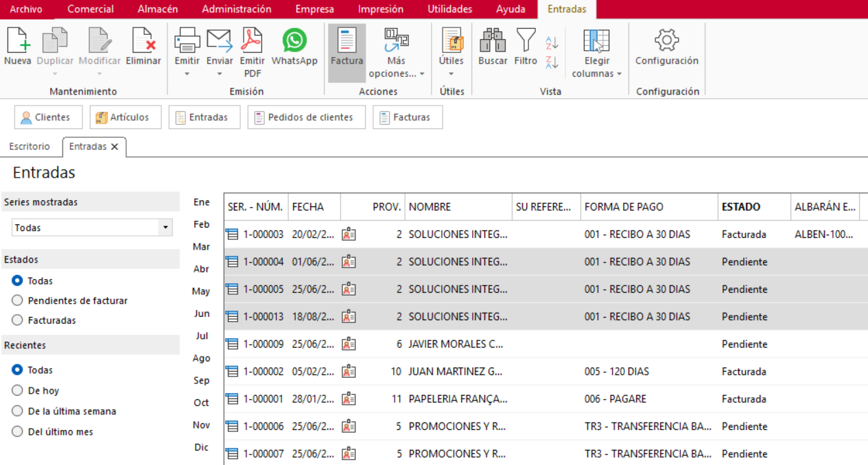Expand Enviar dropdown arrow

(220, 73)
